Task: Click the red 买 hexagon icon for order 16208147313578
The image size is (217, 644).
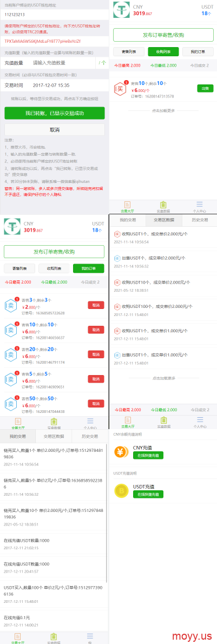Action: (121, 88)
